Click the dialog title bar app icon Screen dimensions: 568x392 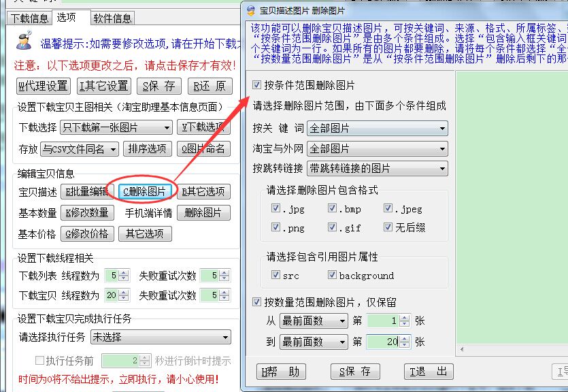pyautogui.click(x=250, y=11)
